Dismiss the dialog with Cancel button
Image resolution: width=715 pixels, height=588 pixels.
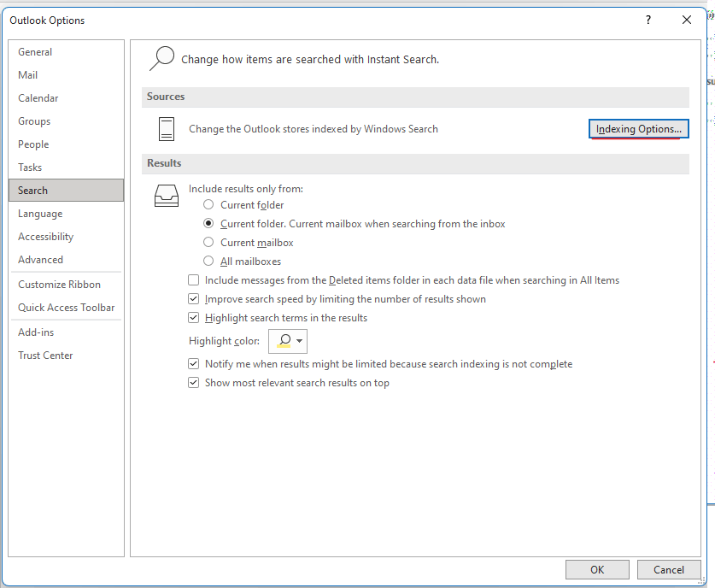click(669, 570)
